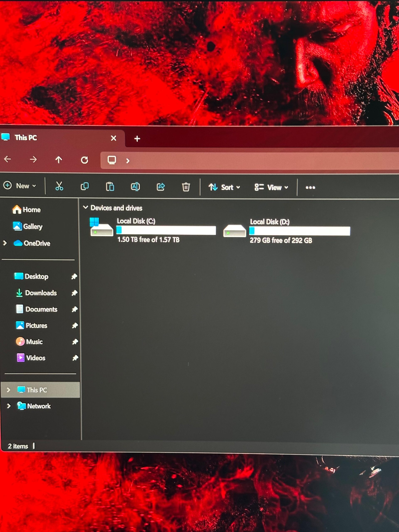Image resolution: width=399 pixels, height=532 pixels.
Task: Unpin Pictures using its pin icon
Action: click(x=75, y=326)
